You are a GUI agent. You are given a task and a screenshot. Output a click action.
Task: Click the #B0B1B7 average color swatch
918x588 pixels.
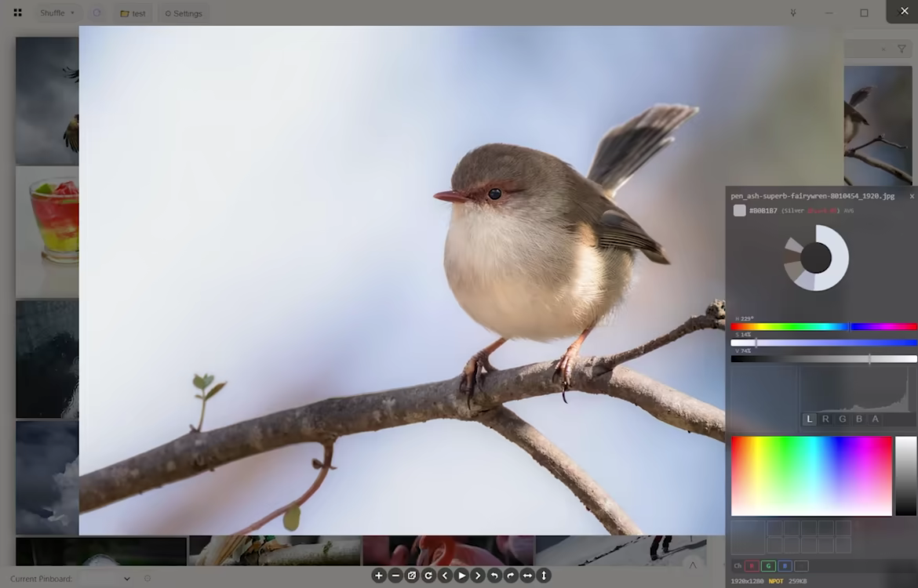739,211
